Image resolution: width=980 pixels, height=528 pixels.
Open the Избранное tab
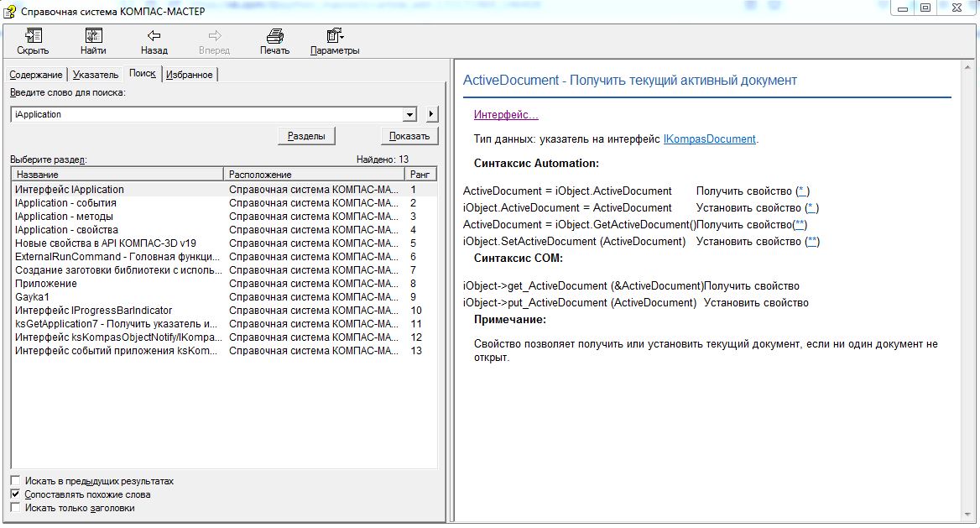190,75
